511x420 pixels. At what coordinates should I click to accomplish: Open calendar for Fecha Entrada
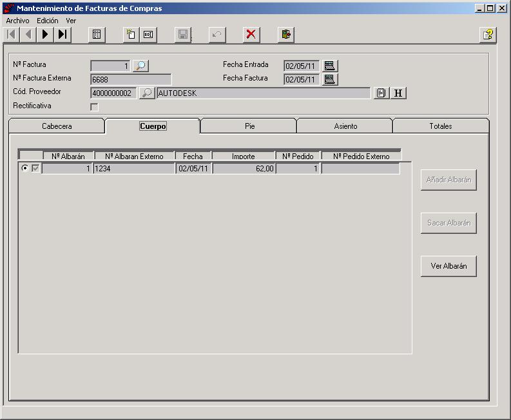click(x=330, y=66)
